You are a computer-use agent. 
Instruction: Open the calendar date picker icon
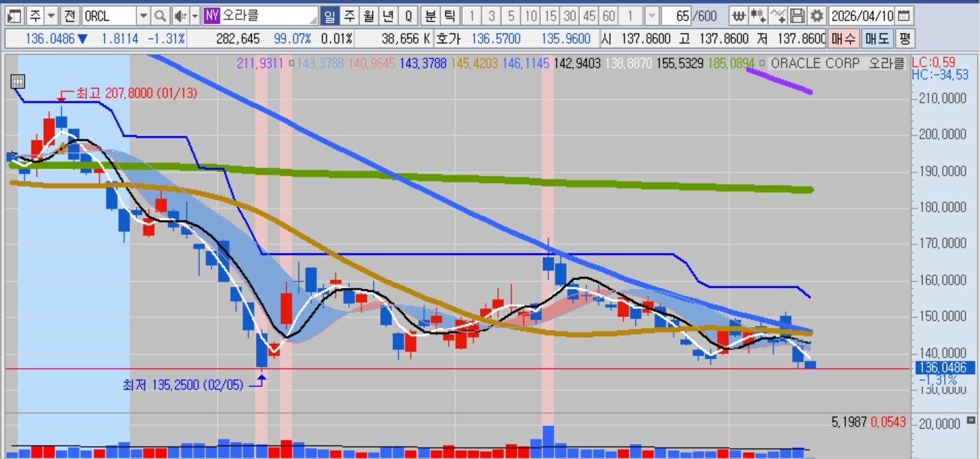[x=904, y=15]
